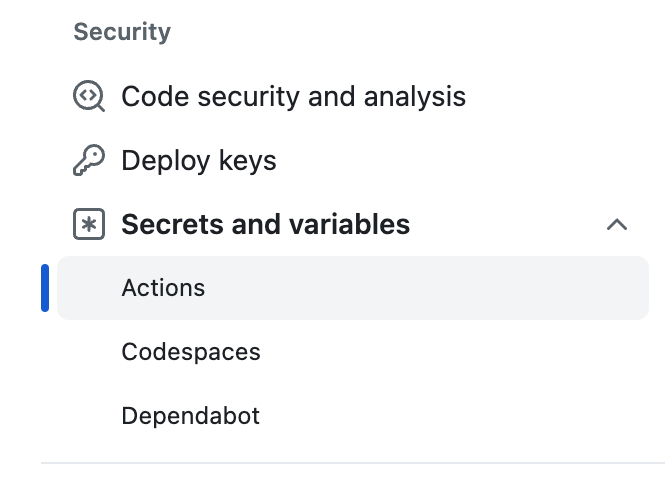
Task: Click the blue active indicator beside Actions
Action: pyautogui.click(x=45, y=288)
